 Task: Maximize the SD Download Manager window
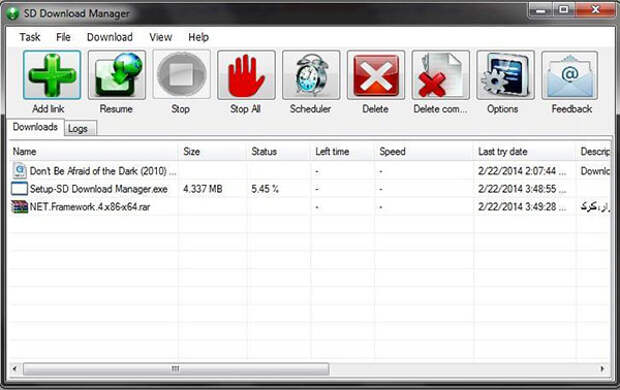[x=564, y=10]
